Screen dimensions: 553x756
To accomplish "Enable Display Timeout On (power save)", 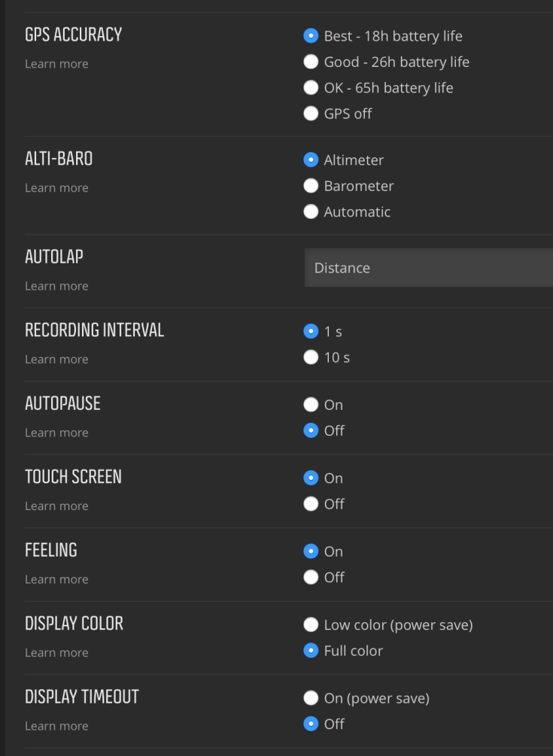I will tap(311, 698).
